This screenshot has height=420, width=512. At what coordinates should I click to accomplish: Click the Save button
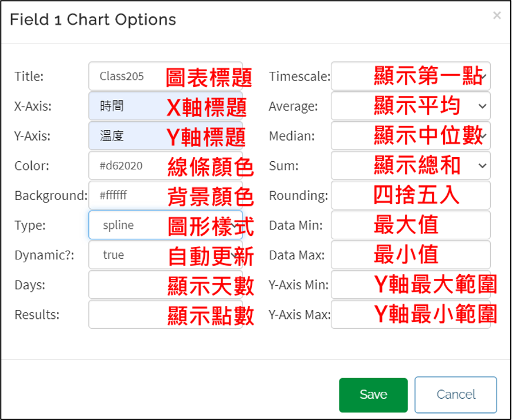point(373,395)
